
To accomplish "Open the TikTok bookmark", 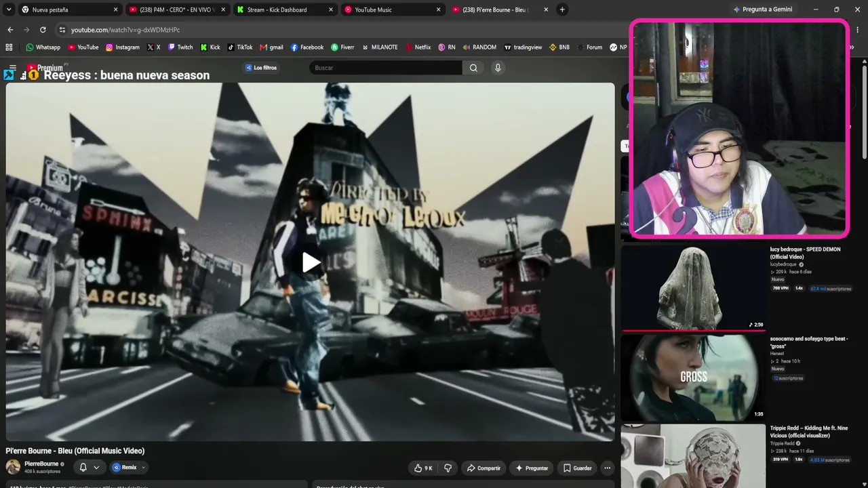I will pos(240,47).
